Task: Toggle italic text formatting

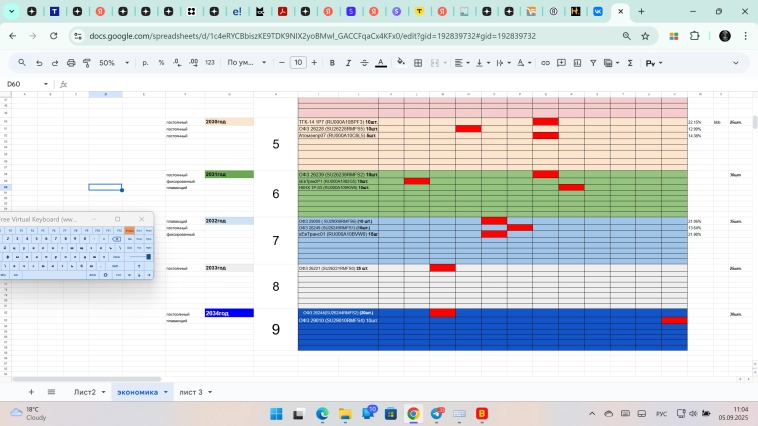Action: (347, 63)
